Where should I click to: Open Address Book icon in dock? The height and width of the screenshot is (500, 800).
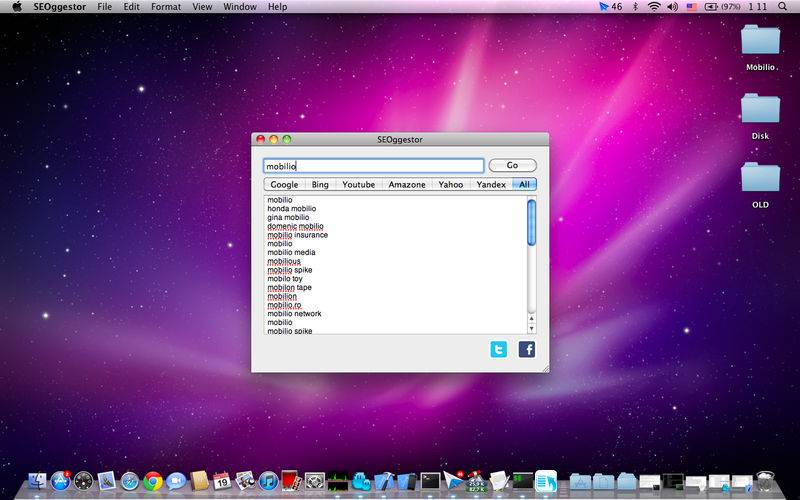coord(199,481)
